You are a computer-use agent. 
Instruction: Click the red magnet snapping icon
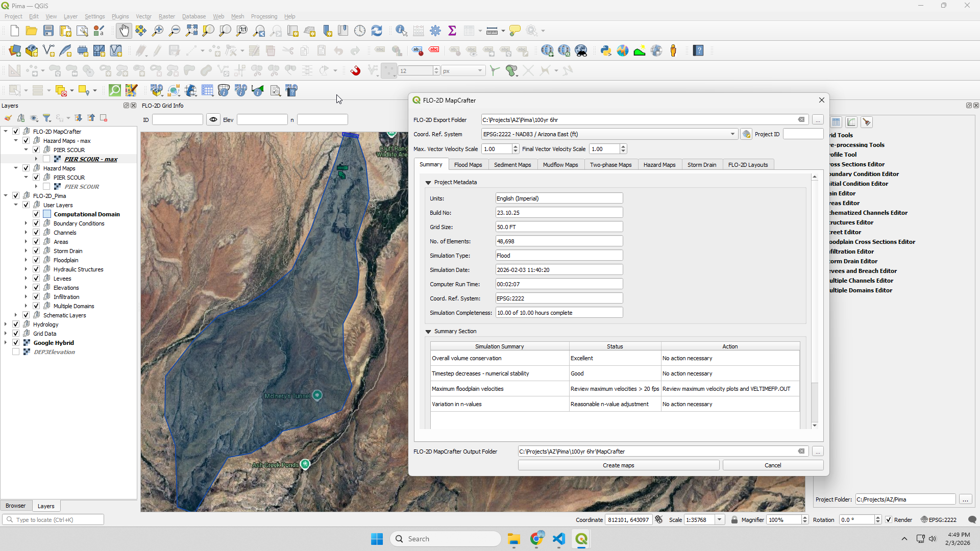pyautogui.click(x=356, y=70)
